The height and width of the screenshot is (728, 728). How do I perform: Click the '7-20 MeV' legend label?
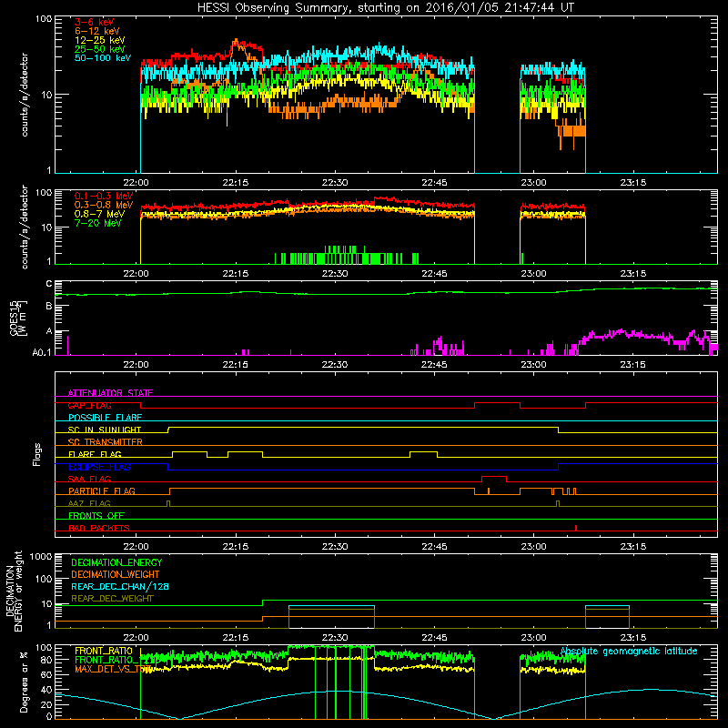(x=98, y=223)
